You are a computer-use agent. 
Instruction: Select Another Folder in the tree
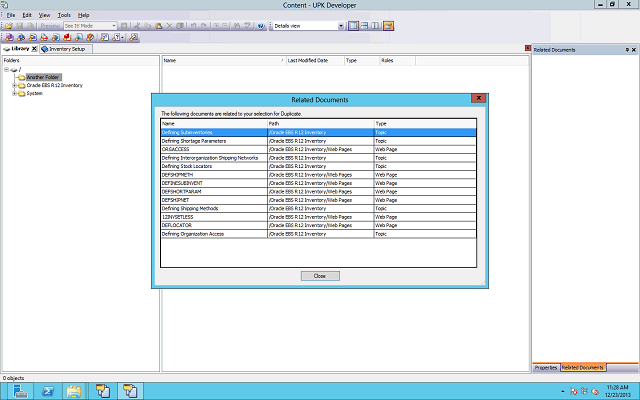click(x=42, y=77)
